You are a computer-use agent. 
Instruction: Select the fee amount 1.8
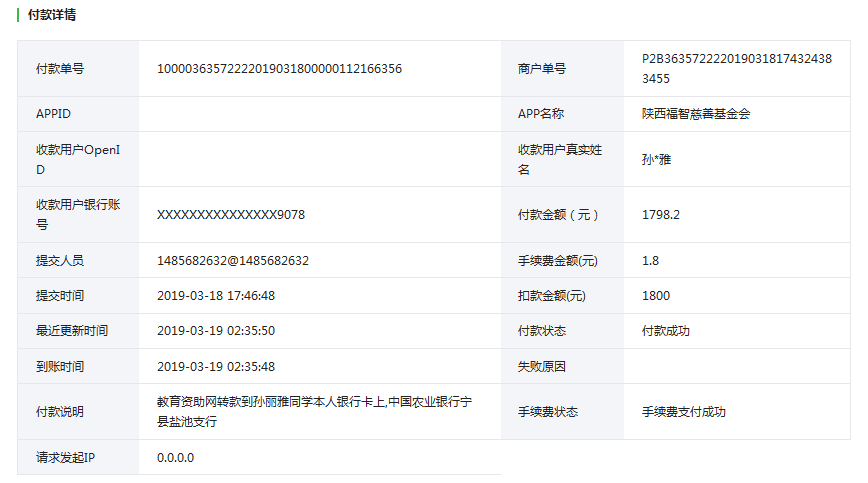pyautogui.click(x=650, y=261)
